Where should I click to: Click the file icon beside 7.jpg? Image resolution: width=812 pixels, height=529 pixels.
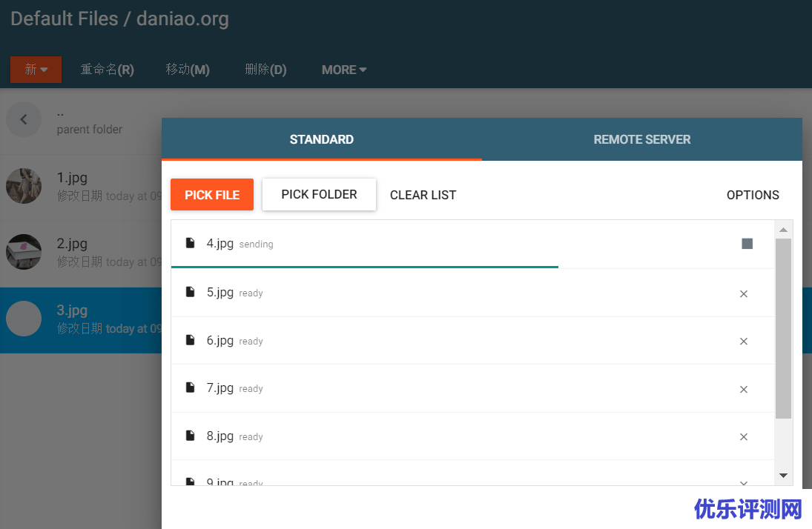coord(191,387)
